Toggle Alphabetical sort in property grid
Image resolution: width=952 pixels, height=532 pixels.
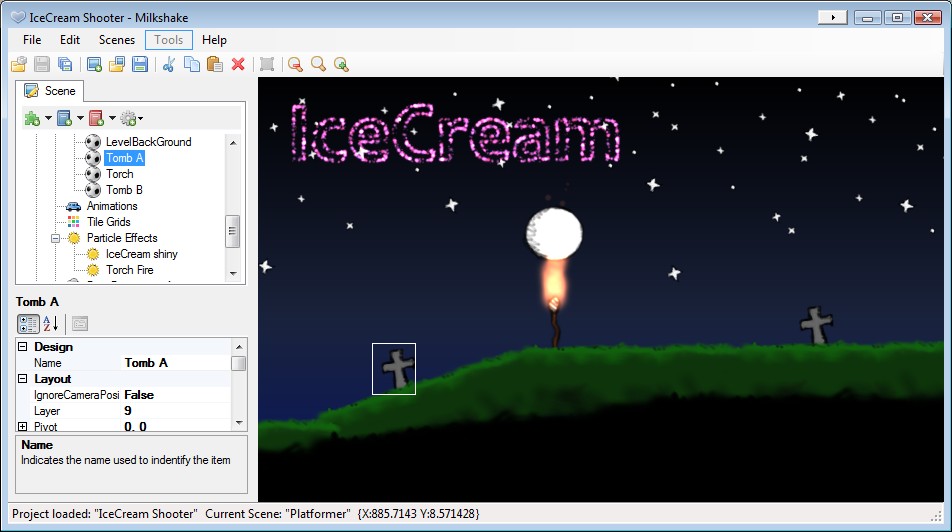click(x=51, y=324)
